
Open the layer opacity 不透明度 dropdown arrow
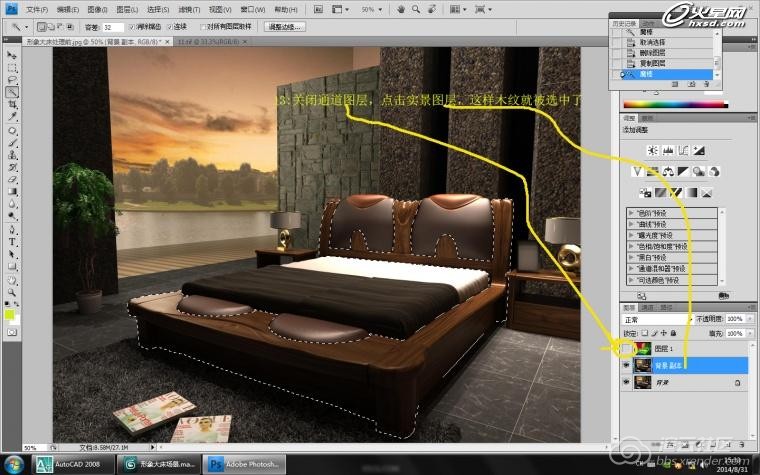pos(750,319)
